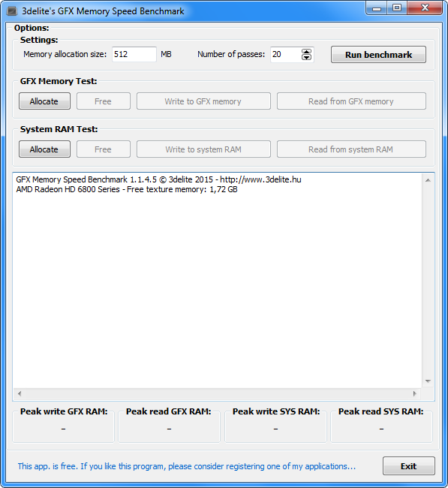
Task: Click the log scroll down arrow
Action: pos(428,381)
